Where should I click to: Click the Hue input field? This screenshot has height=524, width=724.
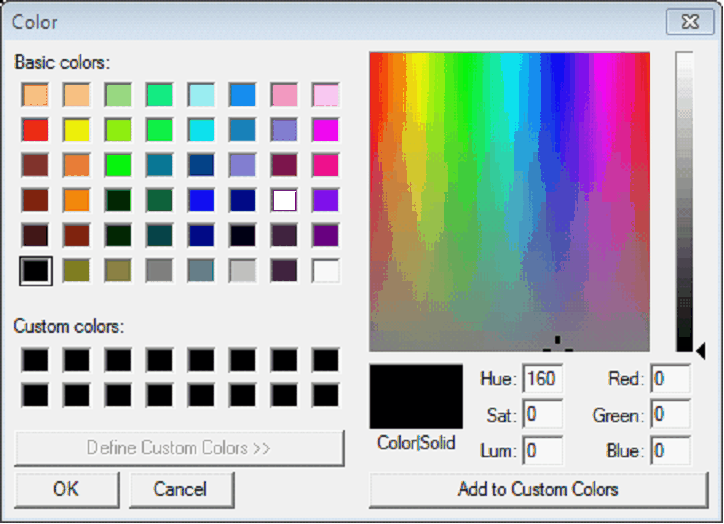click(x=542, y=379)
